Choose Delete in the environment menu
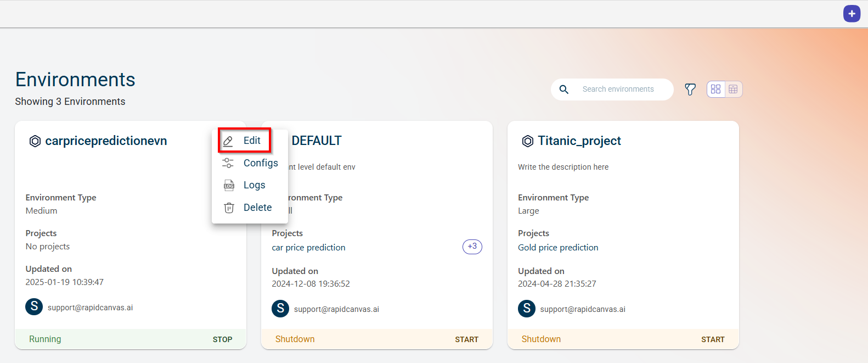Image resolution: width=868 pixels, height=363 pixels. click(257, 208)
